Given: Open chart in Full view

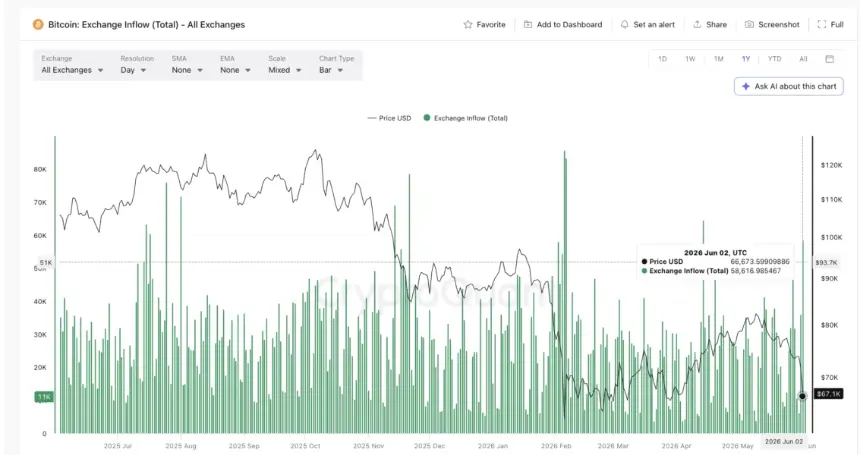Looking at the screenshot, I should coord(830,25).
